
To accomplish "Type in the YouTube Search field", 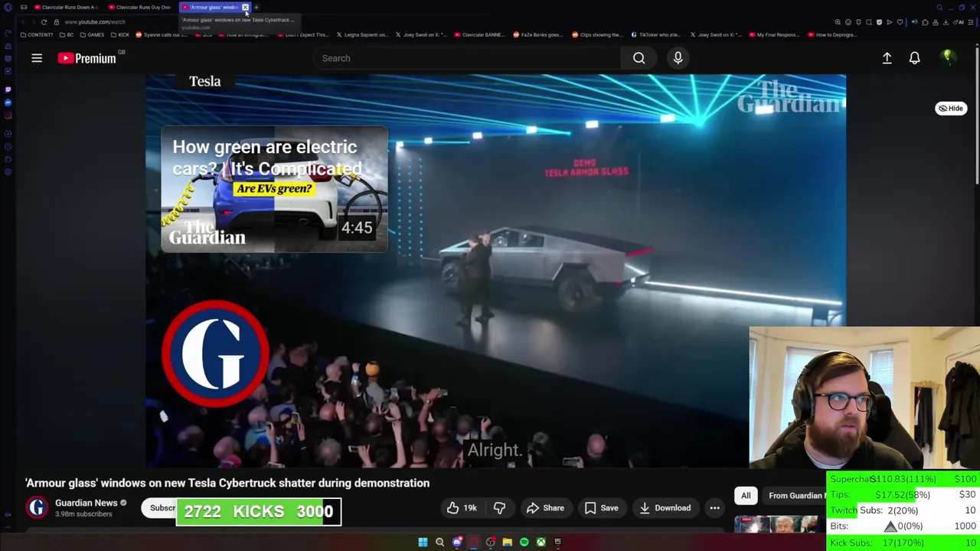I will click(467, 58).
